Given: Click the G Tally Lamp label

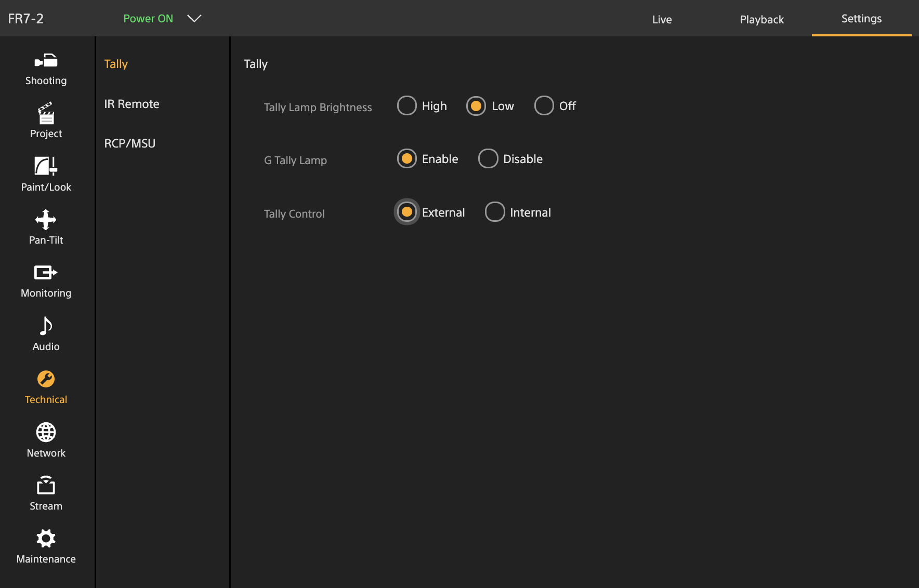Looking at the screenshot, I should tap(295, 161).
